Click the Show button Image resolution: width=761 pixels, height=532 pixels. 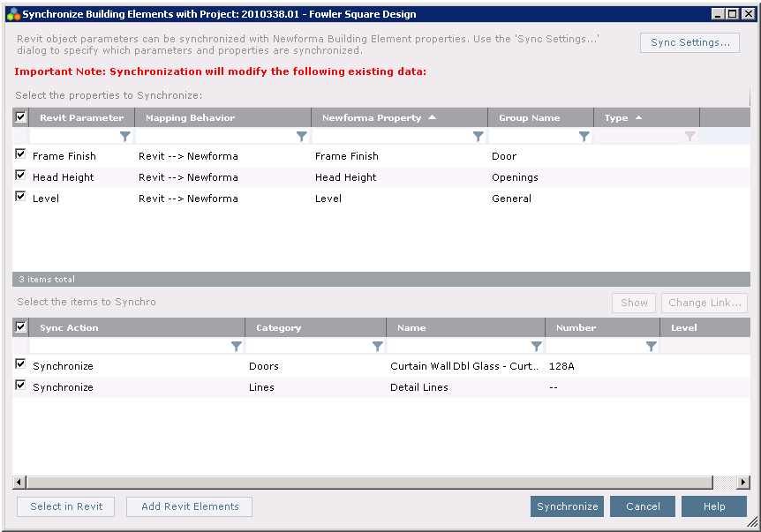[x=634, y=303]
